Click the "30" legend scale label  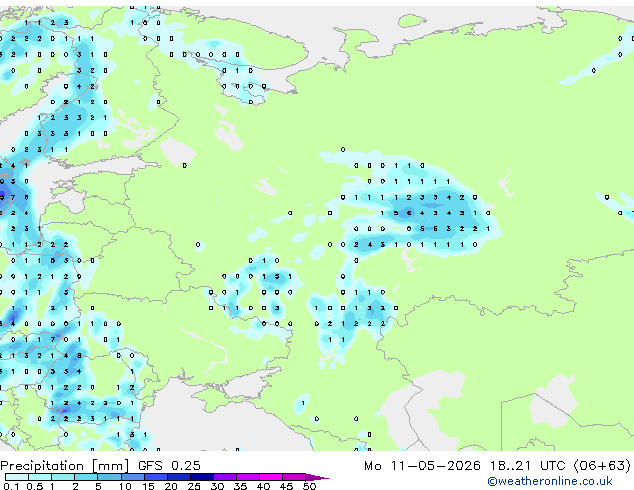[217, 486]
